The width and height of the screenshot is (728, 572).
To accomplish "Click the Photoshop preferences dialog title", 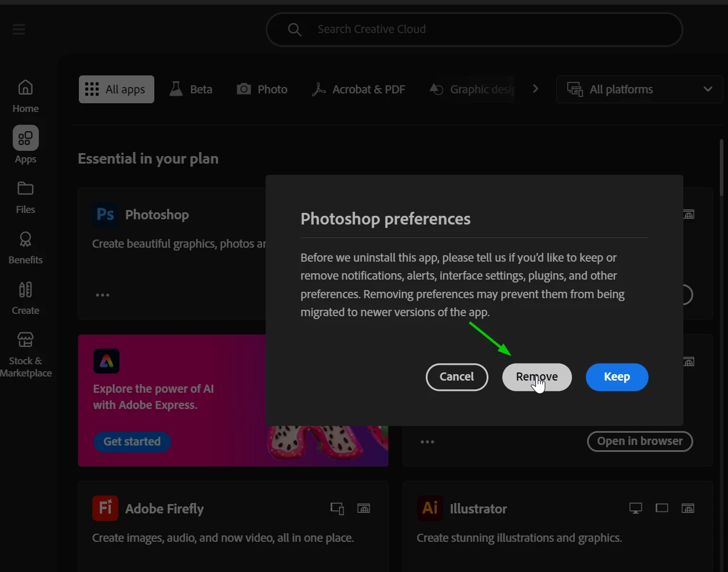I will click(x=386, y=219).
